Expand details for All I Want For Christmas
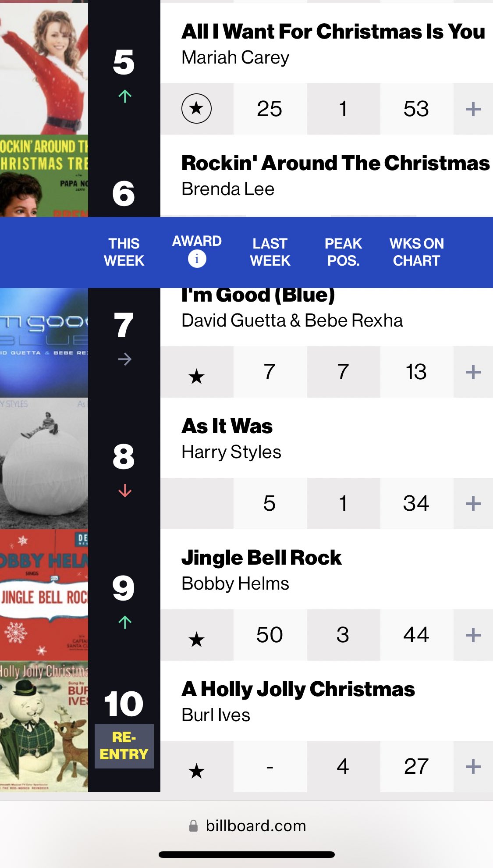 tap(473, 109)
